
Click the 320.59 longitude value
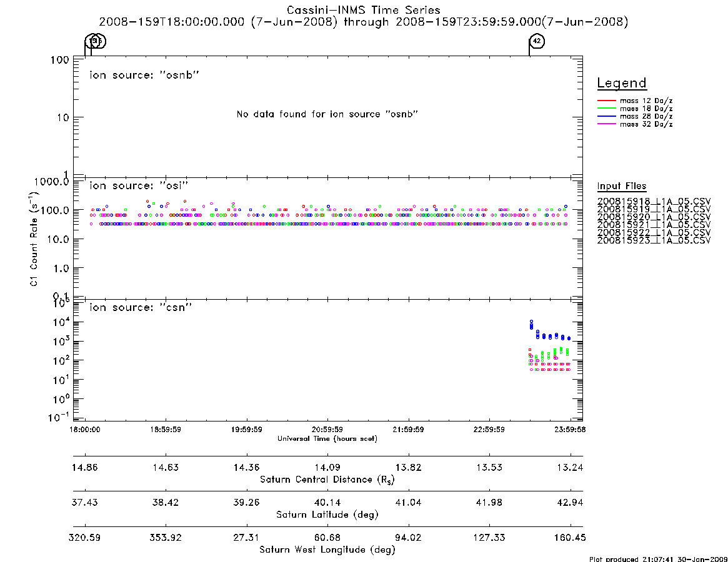(85, 538)
